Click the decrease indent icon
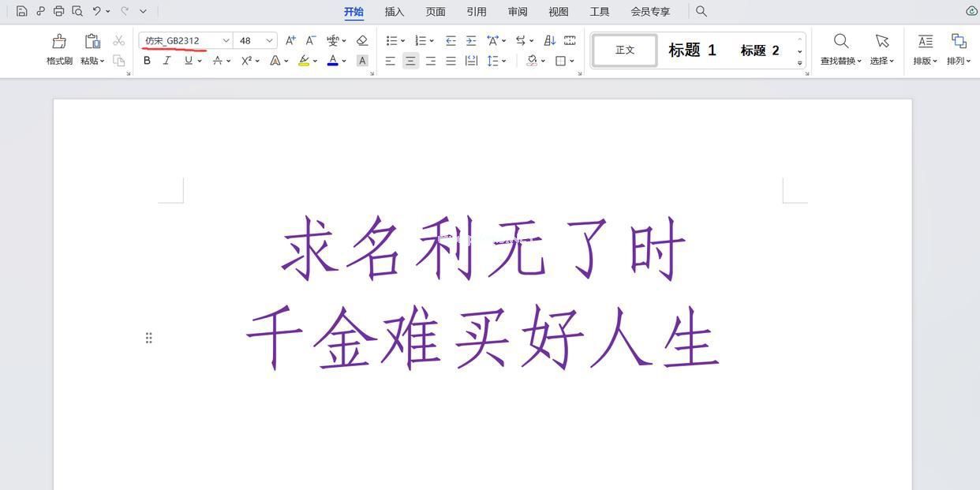The height and width of the screenshot is (490, 980). [x=451, y=40]
